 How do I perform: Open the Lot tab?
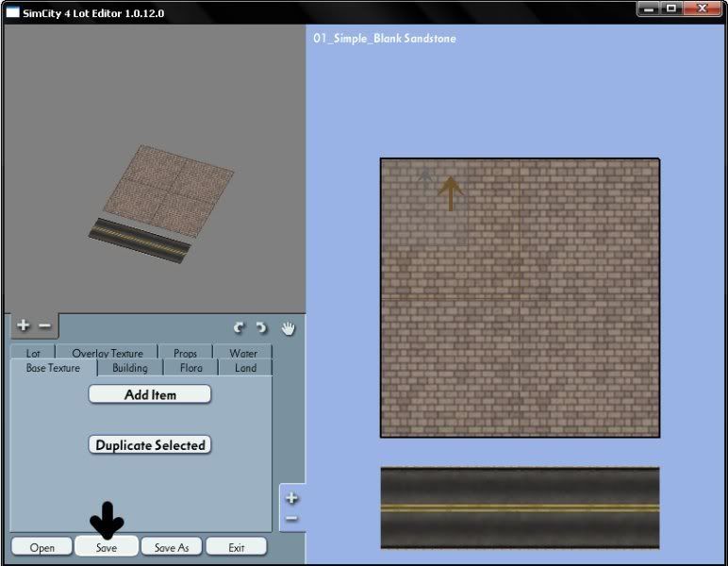pos(32,353)
